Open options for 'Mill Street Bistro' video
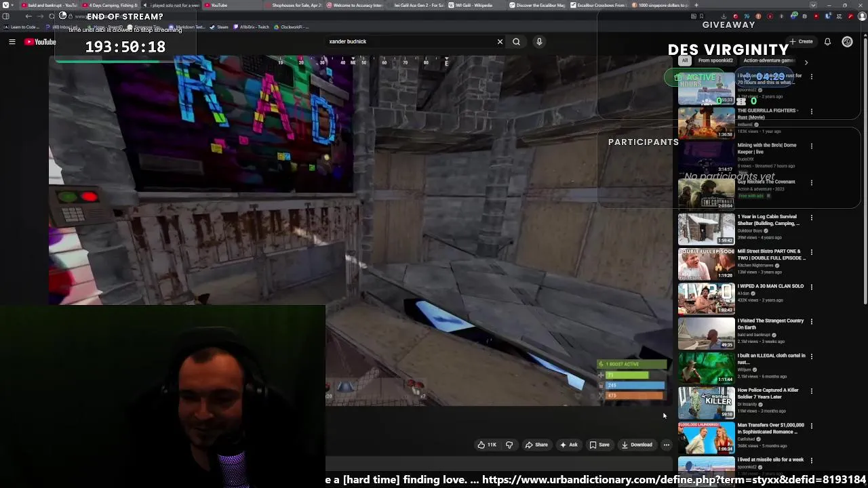The height and width of the screenshot is (488, 868). (x=812, y=252)
